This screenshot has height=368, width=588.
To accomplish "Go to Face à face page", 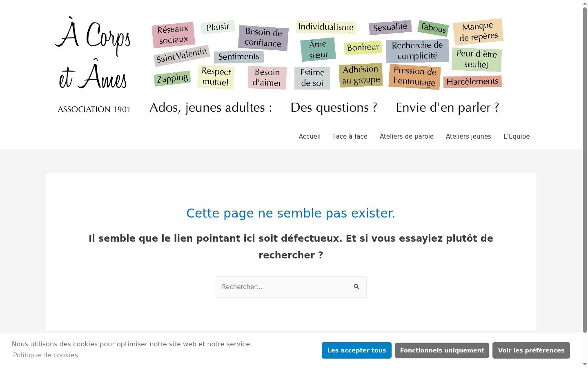I will (350, 137).
